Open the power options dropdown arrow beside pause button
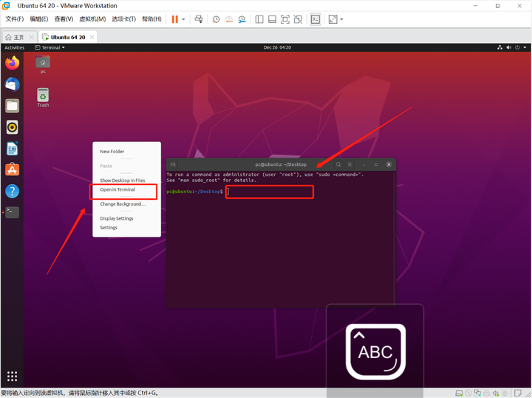The width and height of the screenshot is (532, 398). pos(183,19)
